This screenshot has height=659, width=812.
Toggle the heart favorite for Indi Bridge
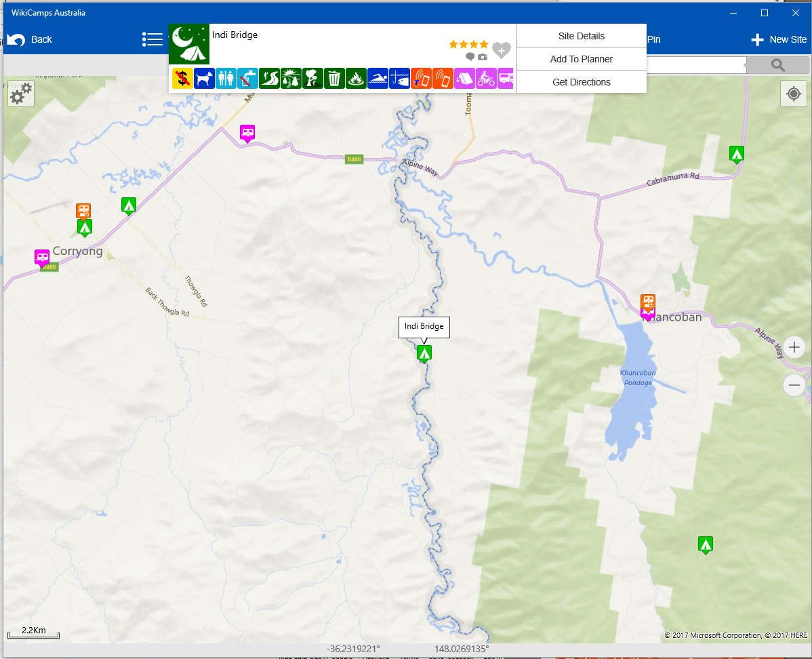pos(502,50)
